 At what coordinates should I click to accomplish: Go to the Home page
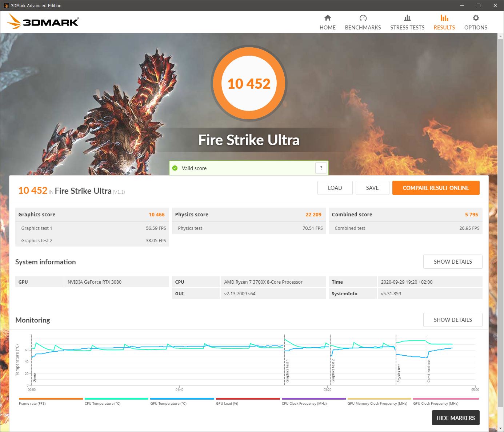(328, 23)
